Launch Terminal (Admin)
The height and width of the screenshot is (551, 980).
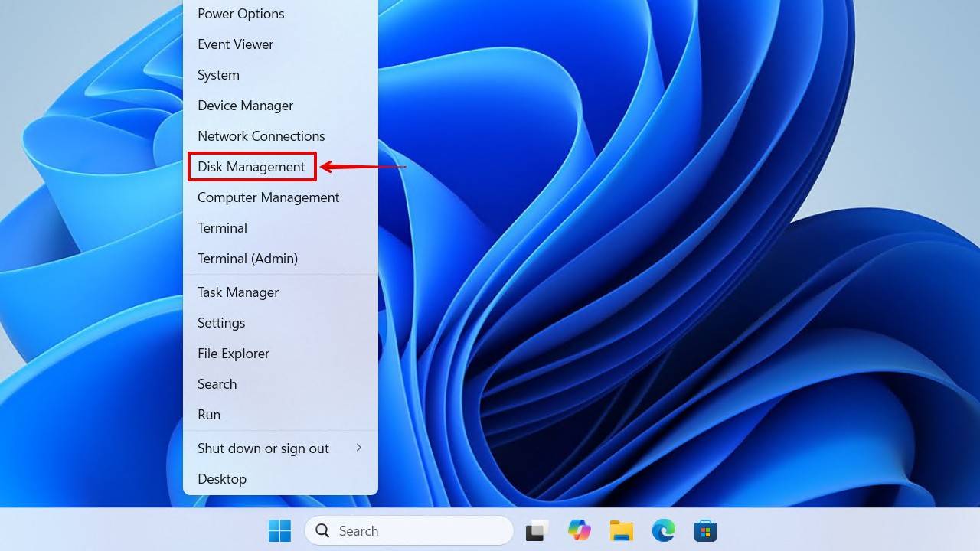coord(248,259)
